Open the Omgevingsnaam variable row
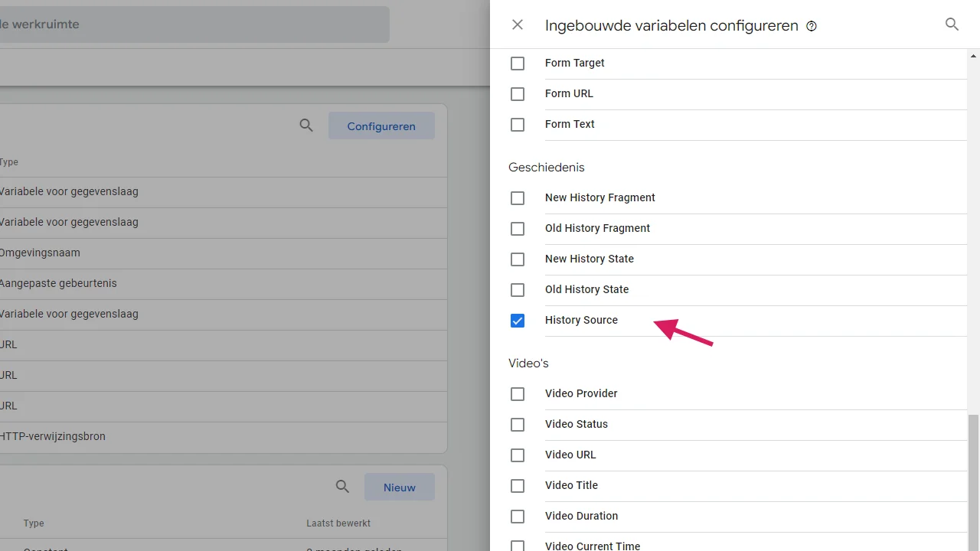Image resolution: width=980 pixels, height=551 pixels. [x=223, y=253]
